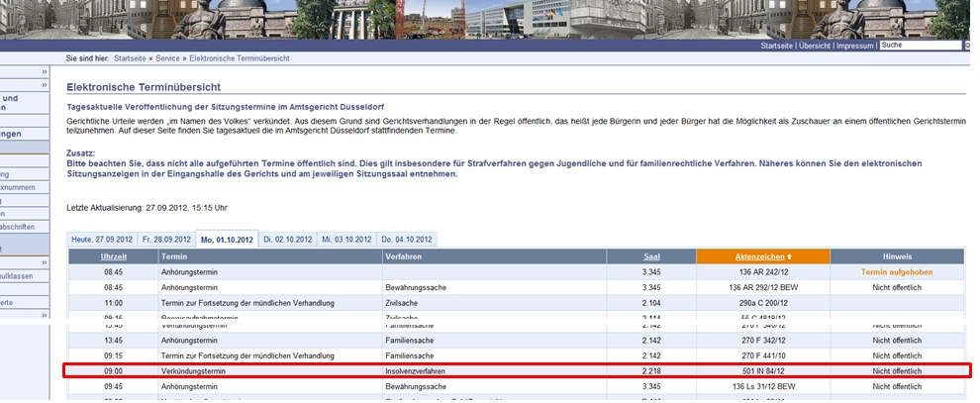Show the Di, 02.10.2012 schedule tab

[x=288, y=240]
